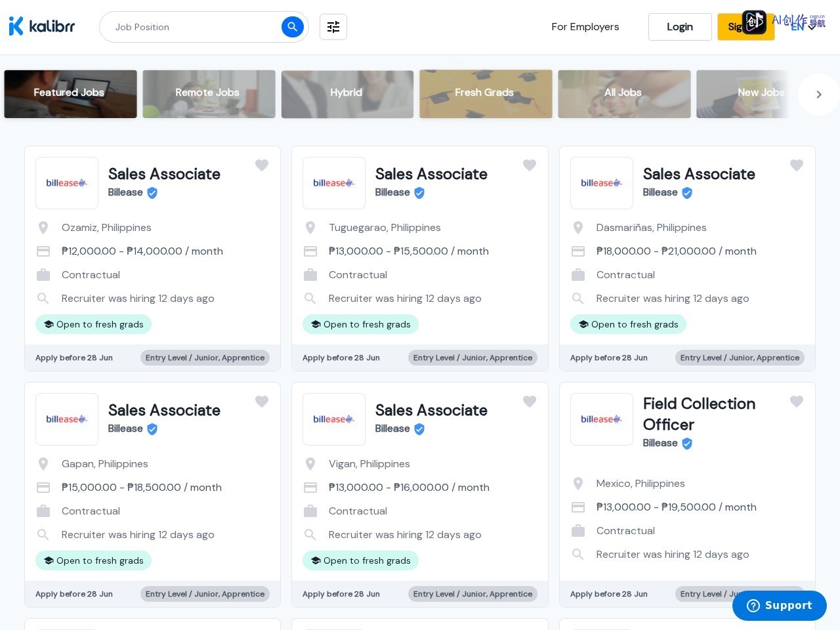Open the Support chat widget
Viewport: 840px width, 630px height.
[x=779, y=606]
